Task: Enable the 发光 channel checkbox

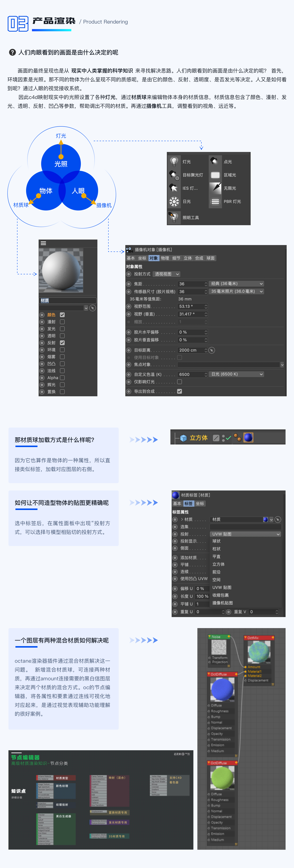Action: tap(62, 329)
